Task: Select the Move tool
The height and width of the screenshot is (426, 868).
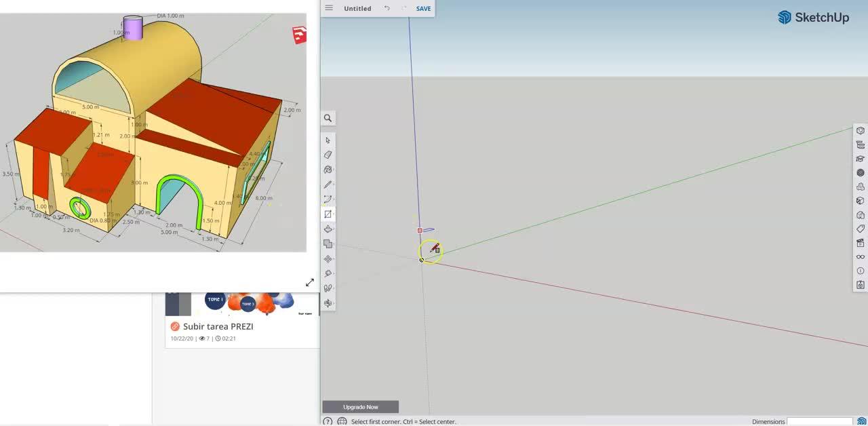Action: [328, 259]
